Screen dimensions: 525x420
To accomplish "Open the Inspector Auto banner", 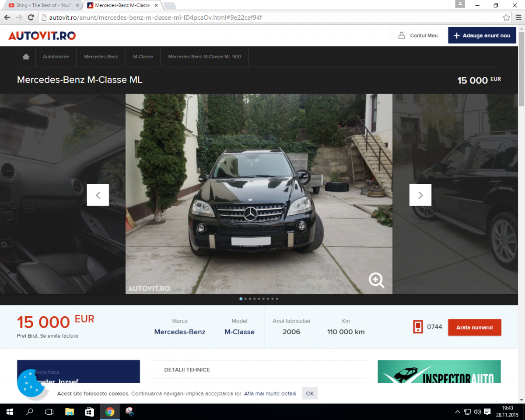I will pos(439,372).
